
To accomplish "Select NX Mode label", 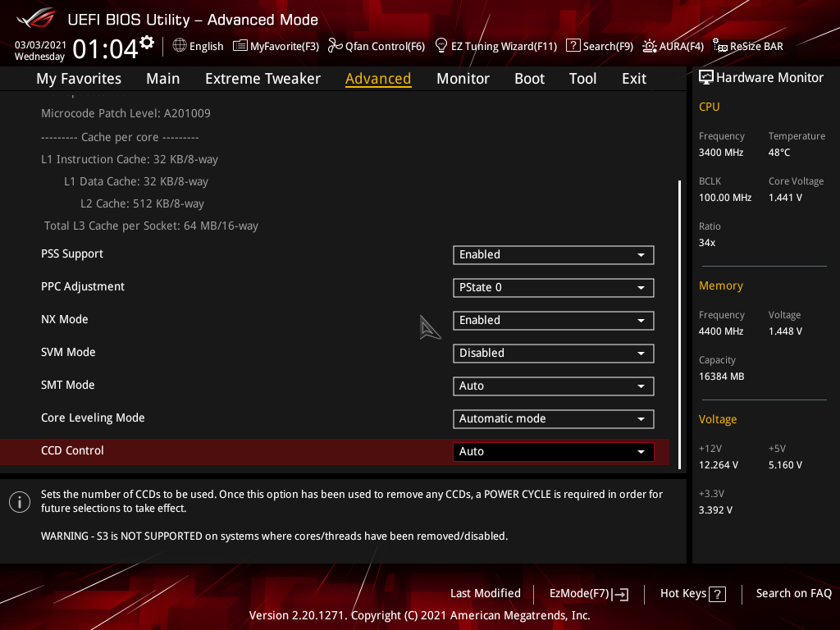I will [64, 319].
